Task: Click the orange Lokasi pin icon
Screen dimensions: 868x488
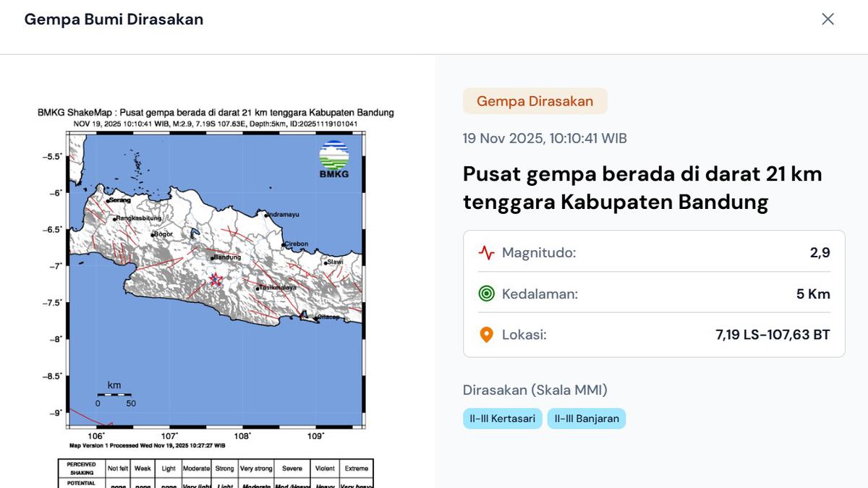Action: click(x=485, y=334)
